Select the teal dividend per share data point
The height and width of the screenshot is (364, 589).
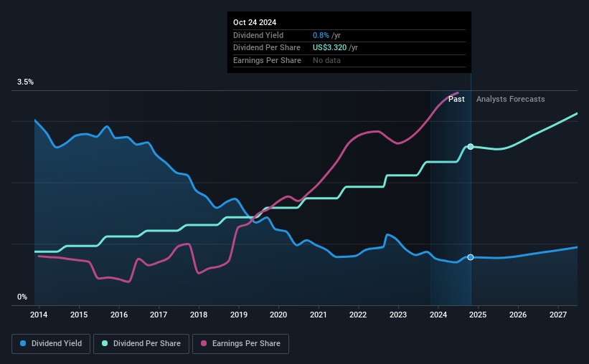point(471,147)
